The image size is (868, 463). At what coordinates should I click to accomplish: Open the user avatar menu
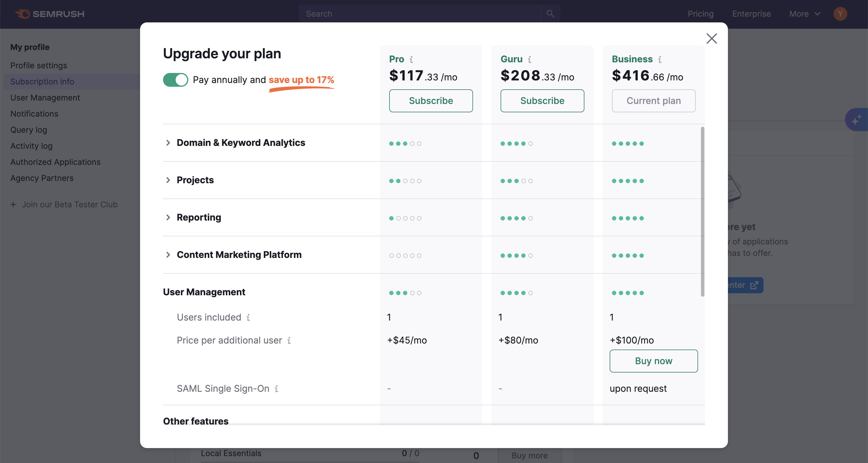[x=840, y=14]
